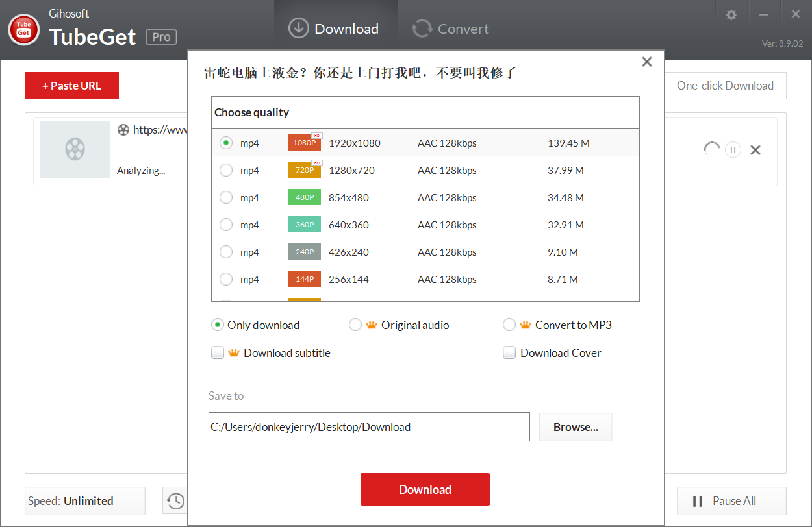Viewport: 812px width, 527px height.
Task: Click the Browse... button
Action: [575, 427]
